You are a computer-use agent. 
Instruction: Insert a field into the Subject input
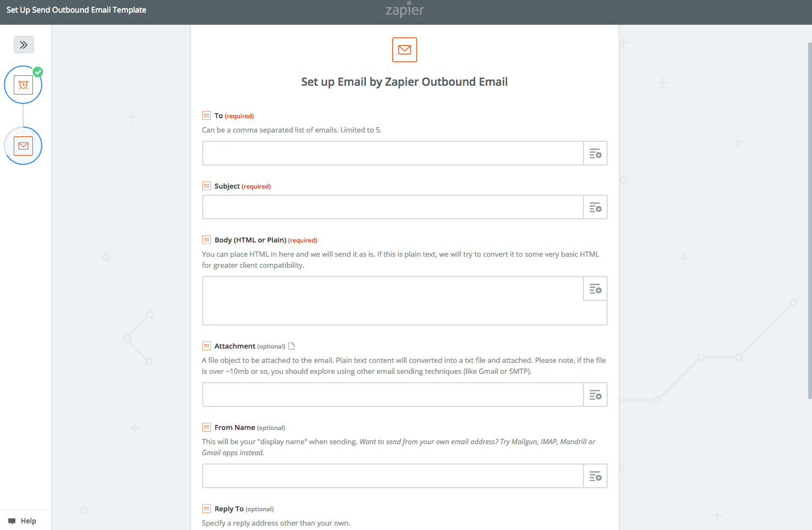[x=595, y=207]
